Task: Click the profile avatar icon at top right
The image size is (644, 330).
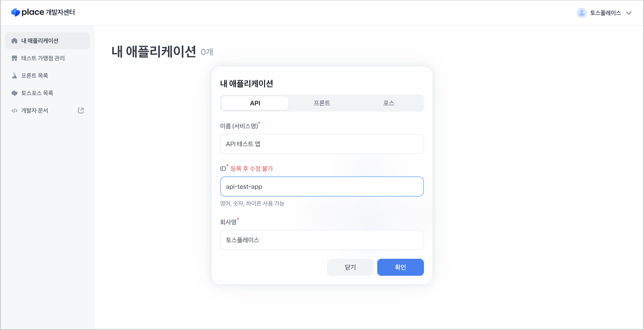Action: pyautogui.click(x=582, y=13)
